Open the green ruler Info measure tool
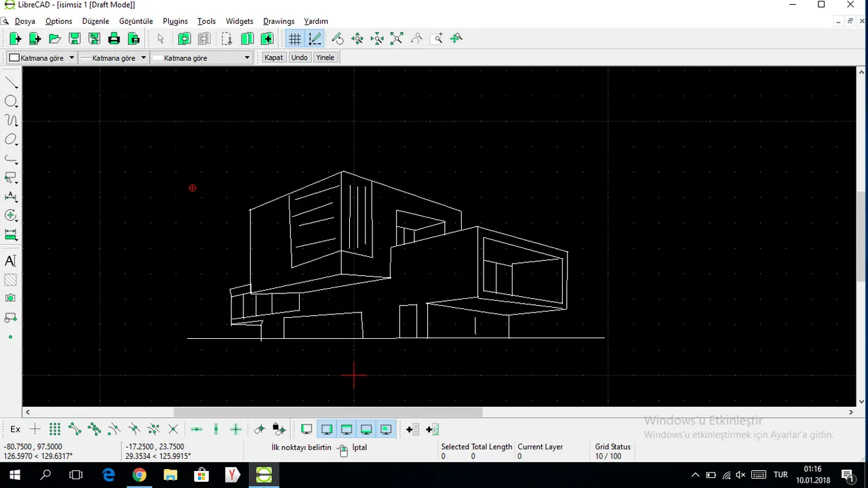 tap(11, 235)
